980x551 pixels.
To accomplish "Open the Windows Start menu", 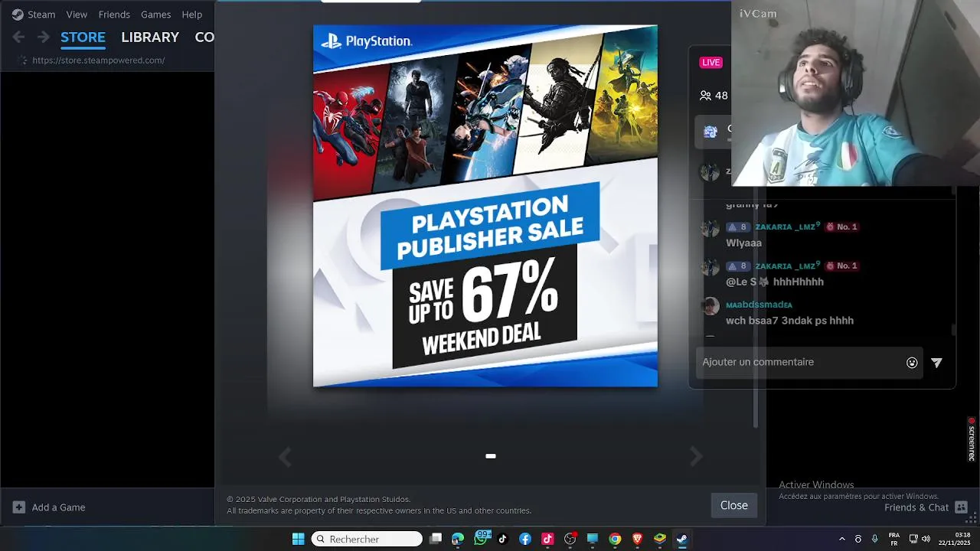I will pos(299,539).
